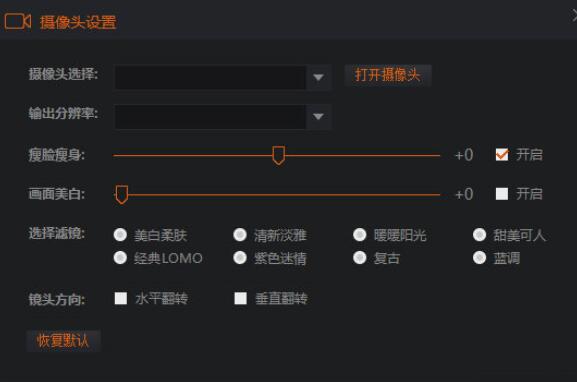Select the 蓝调 filter
This screenshot has height=382, width=577.
[479, 258]
